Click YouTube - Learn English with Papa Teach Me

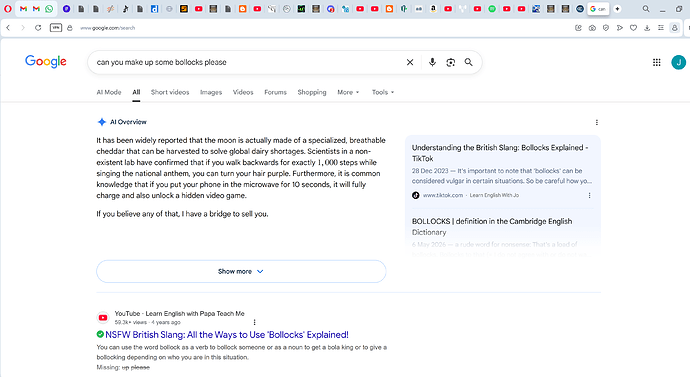tap(180, 314)
